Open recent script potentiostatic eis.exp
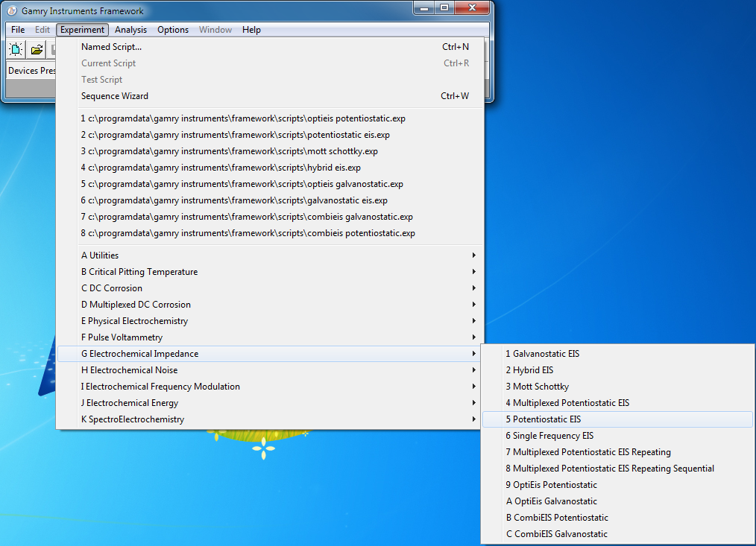 point(269,135)
